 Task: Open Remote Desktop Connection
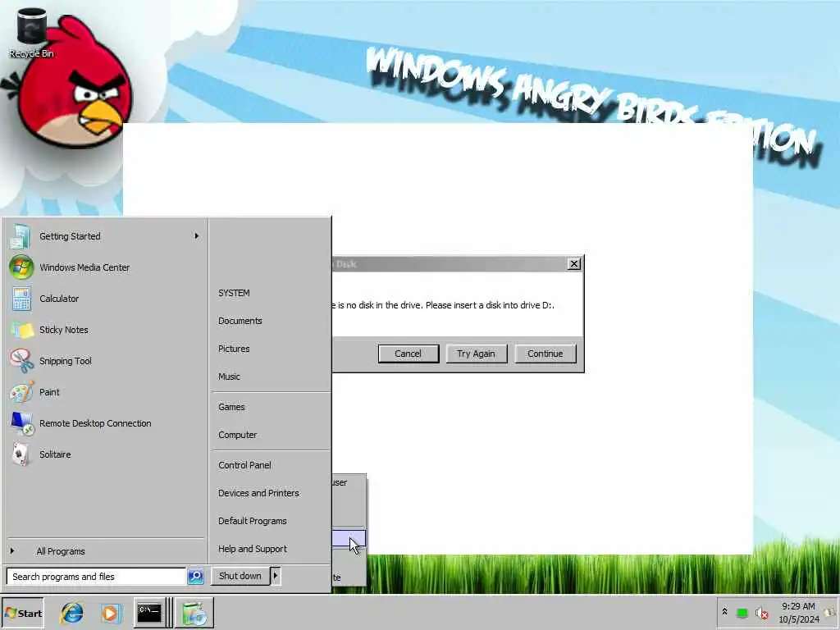click(104, 422)
